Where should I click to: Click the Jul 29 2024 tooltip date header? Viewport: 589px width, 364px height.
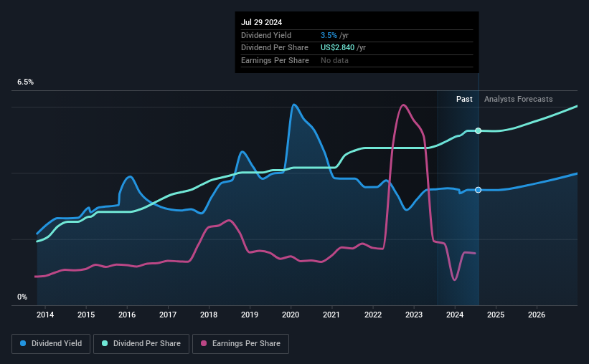tap(261, 22)
